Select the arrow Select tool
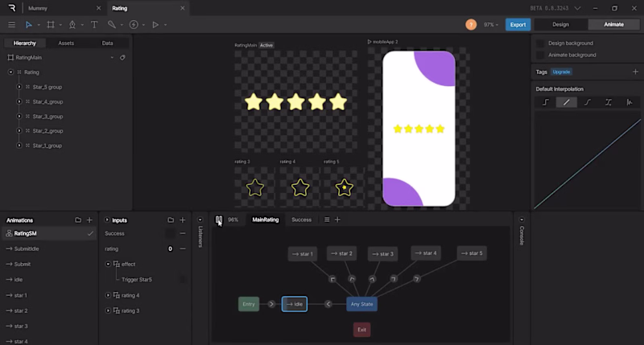This screenshot has height=345, width=644. click(29, 25)
